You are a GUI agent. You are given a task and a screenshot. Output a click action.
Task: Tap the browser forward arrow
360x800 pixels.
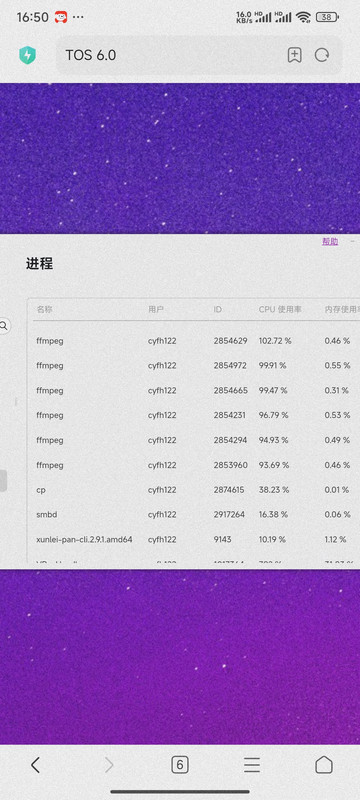109,765
